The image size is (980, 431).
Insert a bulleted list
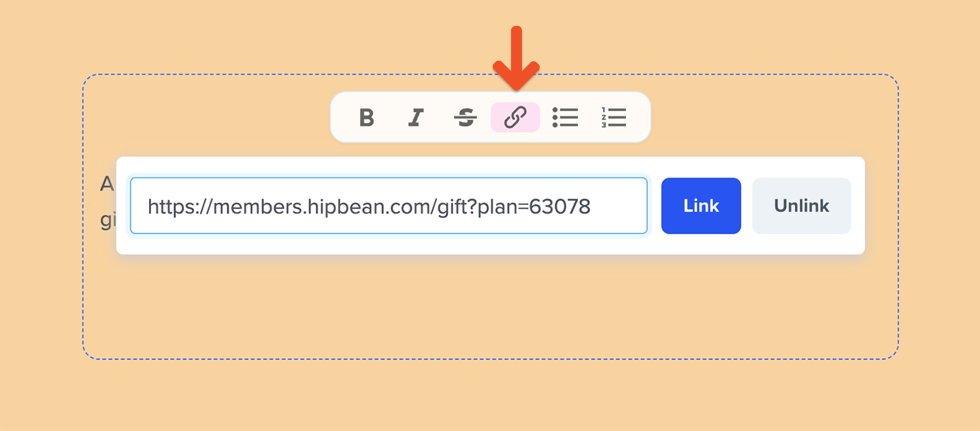[x=565, y=117]
